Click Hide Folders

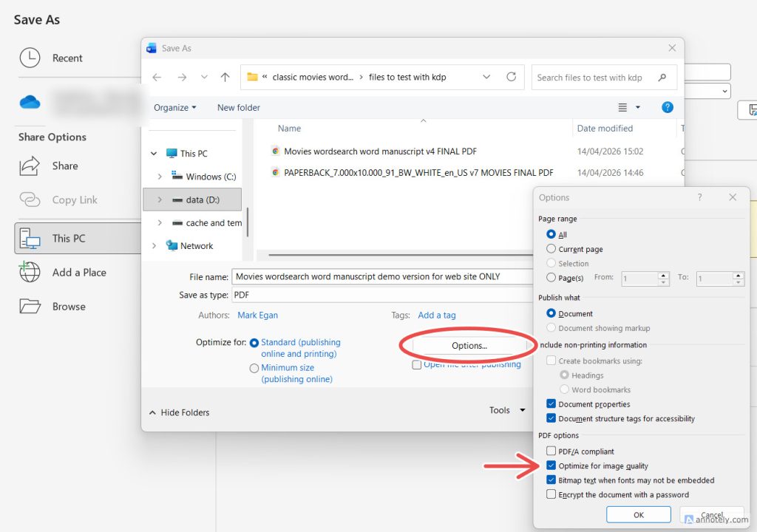click(x=180, y=412)
